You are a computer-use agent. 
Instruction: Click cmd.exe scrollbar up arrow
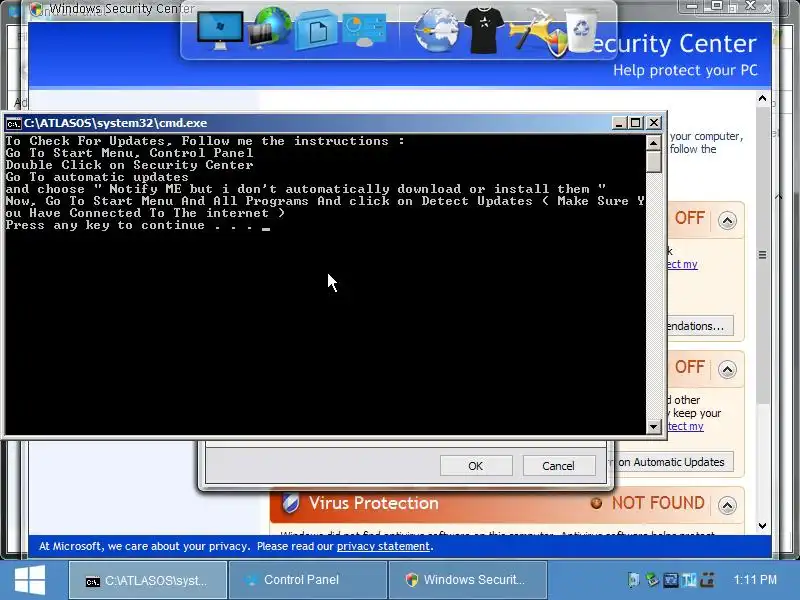click(x=654, y=143)
